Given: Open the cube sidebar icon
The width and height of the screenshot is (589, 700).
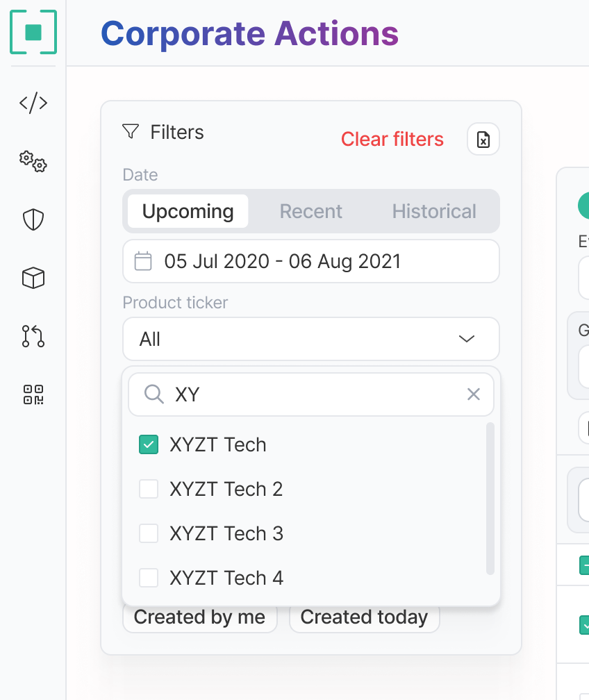Looking at the screenshot, I should coord(33,278).
